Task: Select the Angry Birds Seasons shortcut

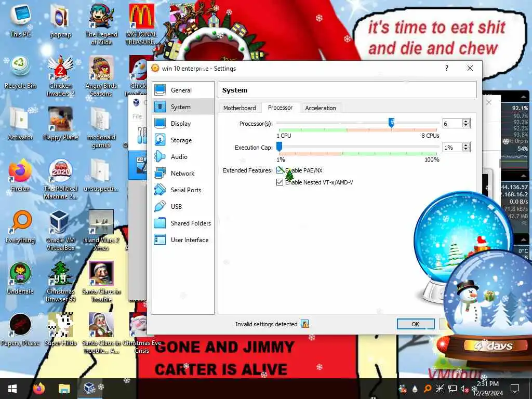Action: (x=101, y=75)
